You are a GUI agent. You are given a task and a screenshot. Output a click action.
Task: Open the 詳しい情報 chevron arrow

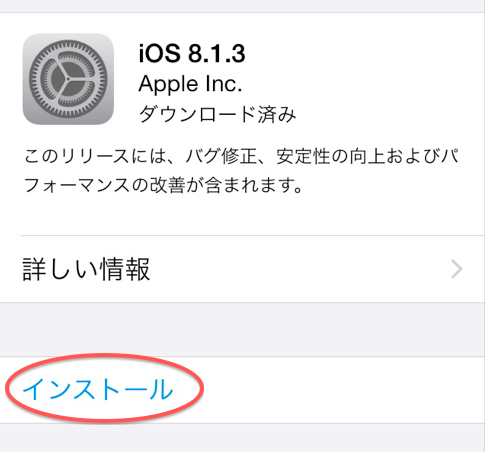click(x=457, y=269)
